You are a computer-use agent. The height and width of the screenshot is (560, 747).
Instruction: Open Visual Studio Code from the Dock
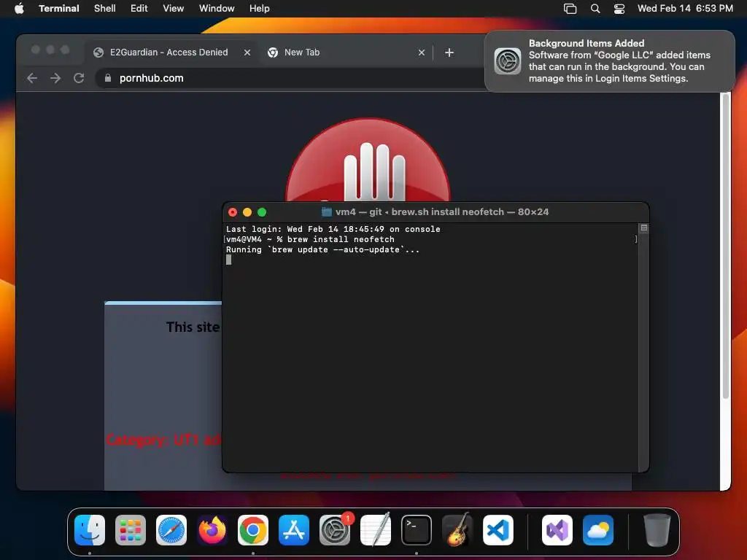498,530
